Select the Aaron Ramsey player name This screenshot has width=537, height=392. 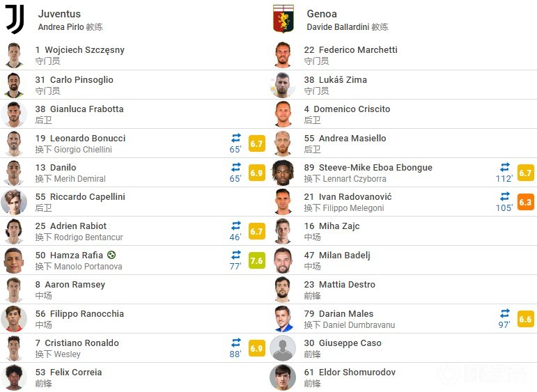coord(75,285)
